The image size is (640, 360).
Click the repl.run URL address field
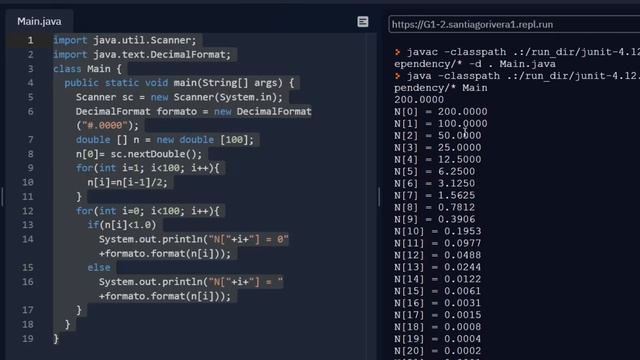coord(514,24)
